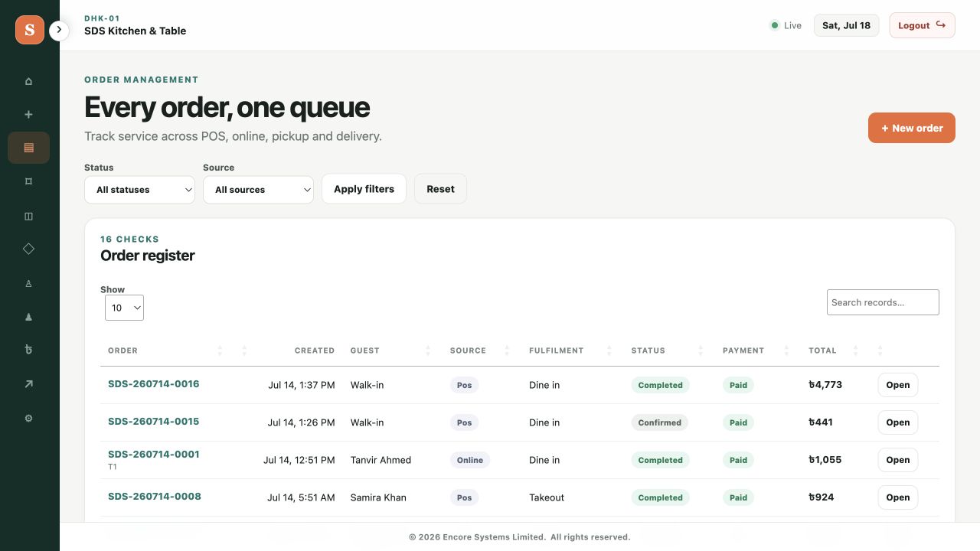Click the plus icon in the sidebar
The width and height of the screenshot is (980, 551).
(x=28, y=115)
